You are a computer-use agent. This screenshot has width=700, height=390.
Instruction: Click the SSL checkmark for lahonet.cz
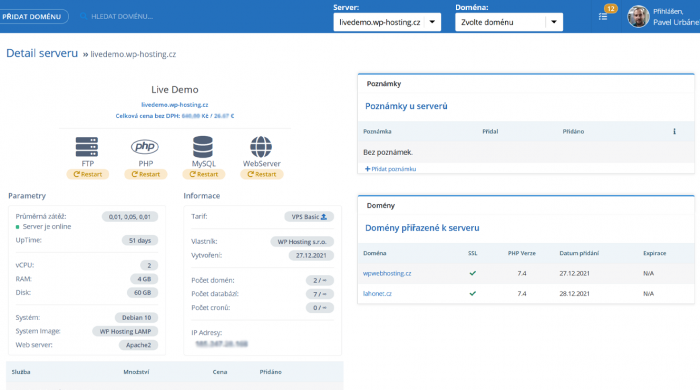pyautogui.click(x=472, y=294)
